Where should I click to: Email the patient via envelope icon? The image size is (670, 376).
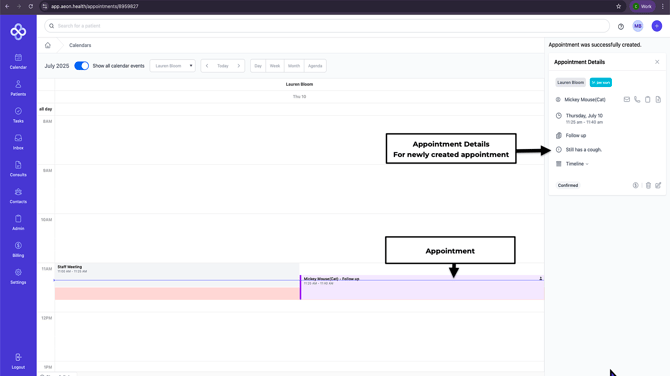626,100
